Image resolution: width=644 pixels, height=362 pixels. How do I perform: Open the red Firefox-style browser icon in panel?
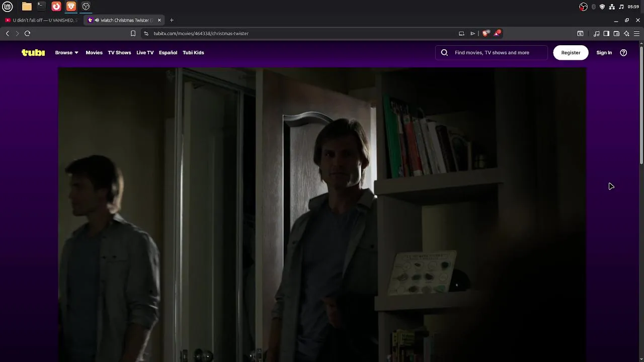pos(56,7)
